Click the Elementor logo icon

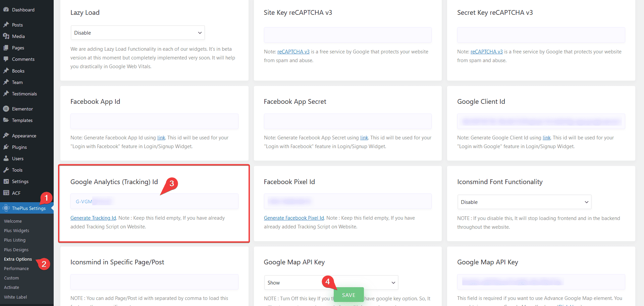(x=6, y=109)
